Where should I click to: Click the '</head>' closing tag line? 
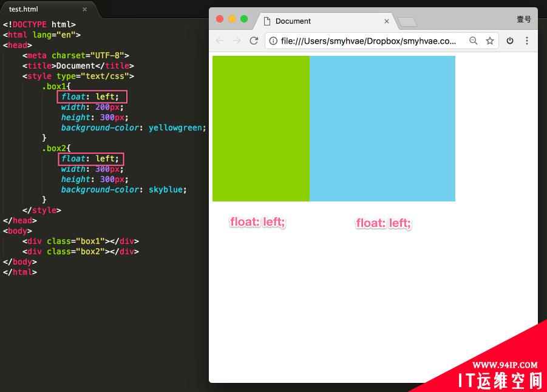(x=20, y=220)
